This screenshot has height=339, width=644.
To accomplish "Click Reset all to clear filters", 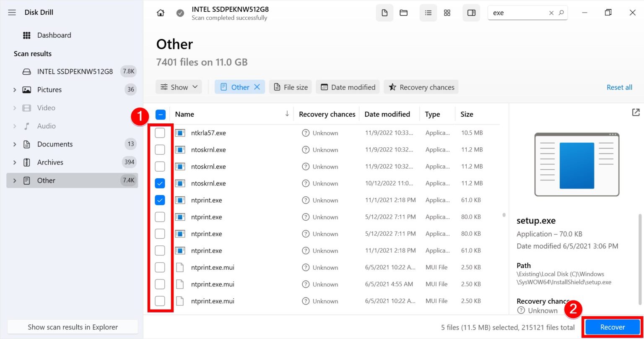I will click(620, 87).
